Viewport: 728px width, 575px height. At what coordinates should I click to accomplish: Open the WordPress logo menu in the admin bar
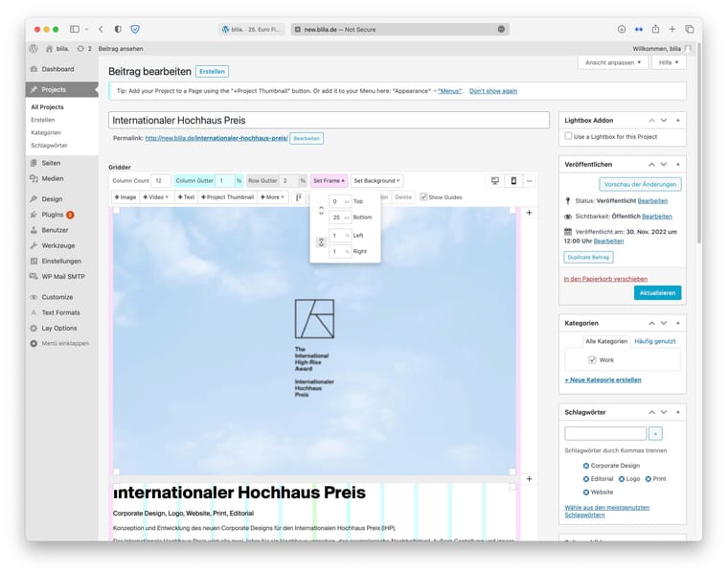point(34,48)
